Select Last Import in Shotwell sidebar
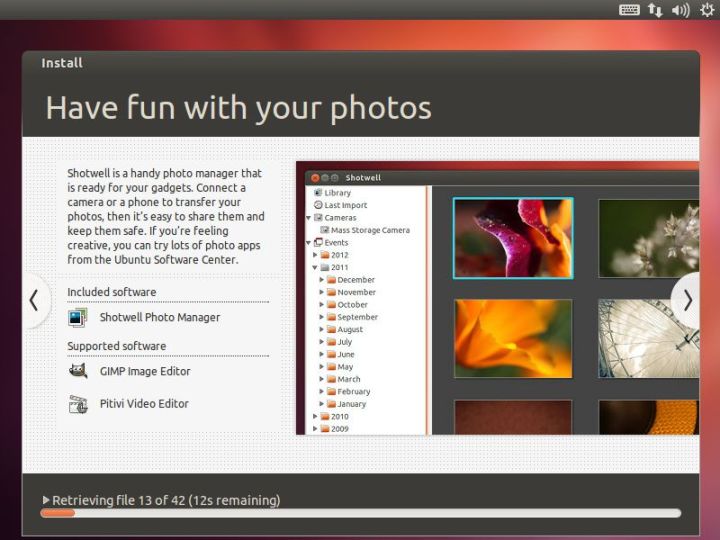The width and height of the screenshot is (720, 540). pos(346,205)
